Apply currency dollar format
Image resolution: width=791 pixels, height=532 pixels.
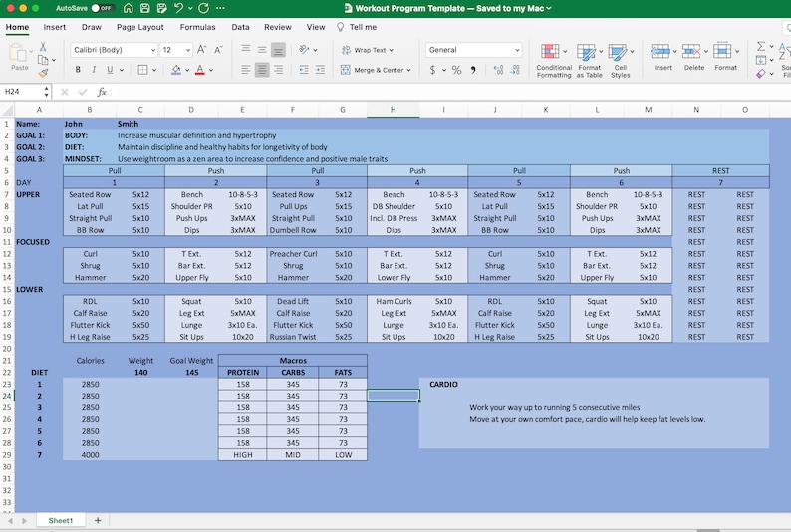[x=432, y=70]
